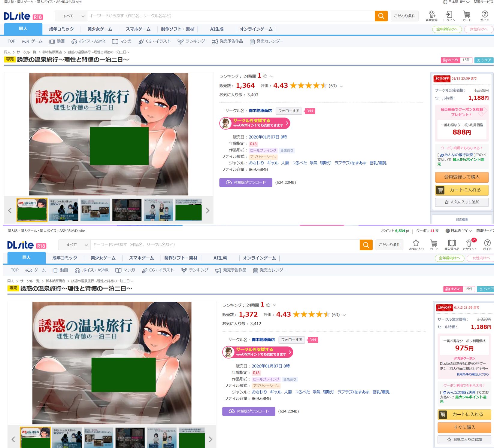This screenshot has width=494, height=448.
Task: Open 発売カレンダー menu on the logged-in page
Action: pyautogui.click(x=270, y=270)
